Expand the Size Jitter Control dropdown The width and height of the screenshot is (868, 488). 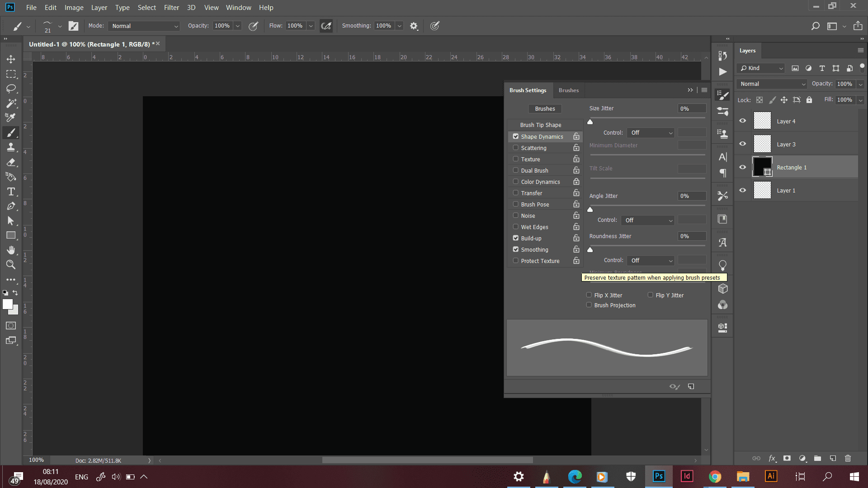tap(651, 133)
